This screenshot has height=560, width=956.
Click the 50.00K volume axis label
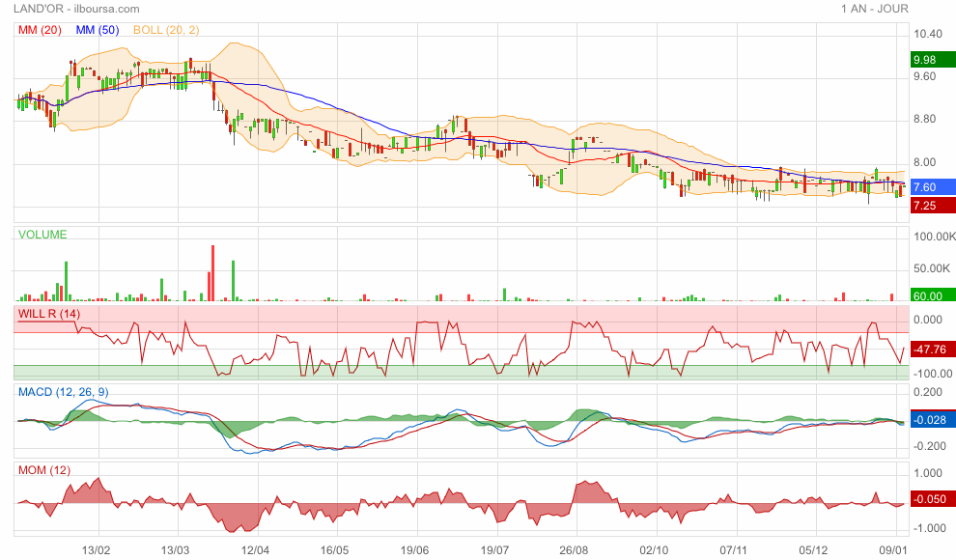tap(932, 268)
